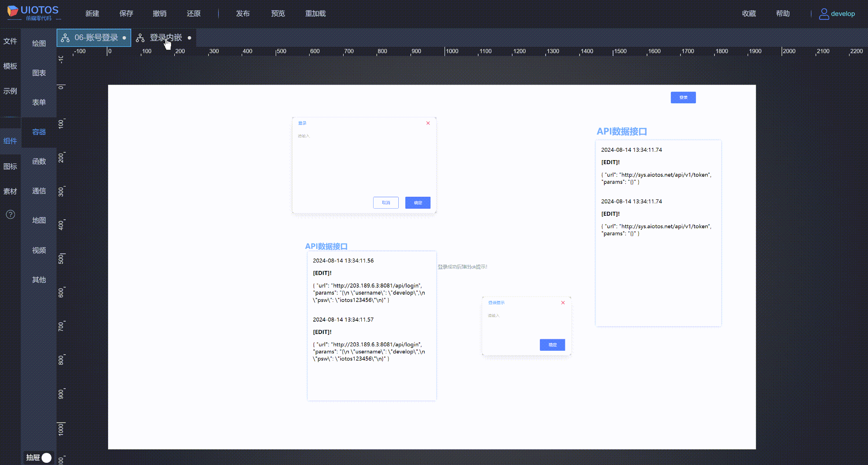
Task: Open 收藏 favorites
Action: pyautogui.click(x=749, y=14)
